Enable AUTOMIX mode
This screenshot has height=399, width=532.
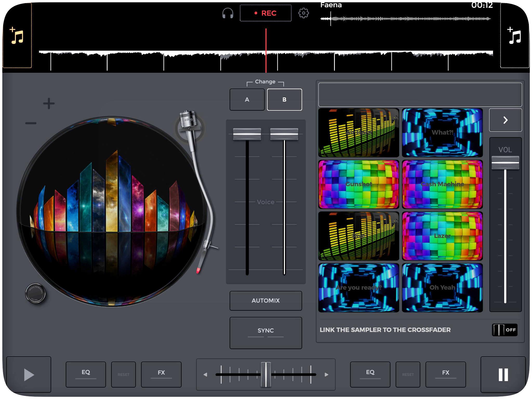[x=265, y=301]
